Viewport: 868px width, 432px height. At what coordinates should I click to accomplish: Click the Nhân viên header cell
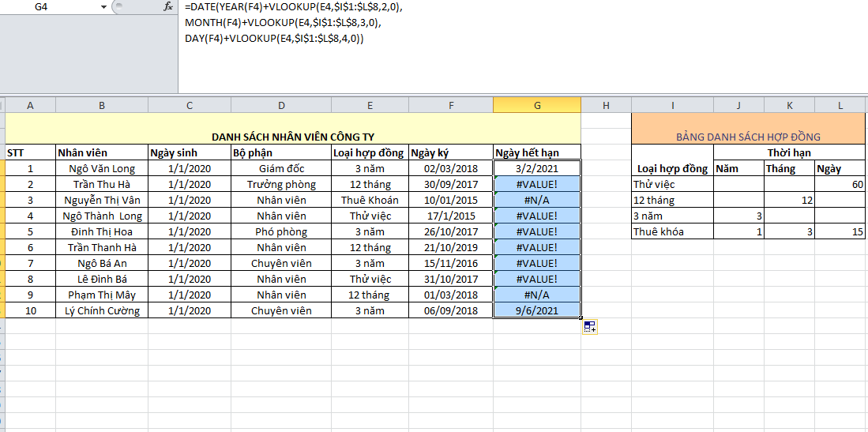click(102, 152)
